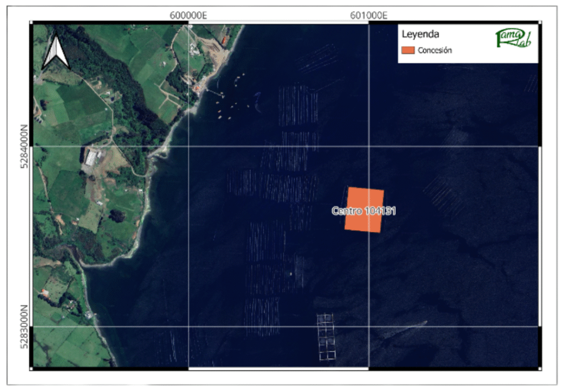Click the square fish cage grid structure
Screen dimensions: 567x392
click(x=326, y=336)
